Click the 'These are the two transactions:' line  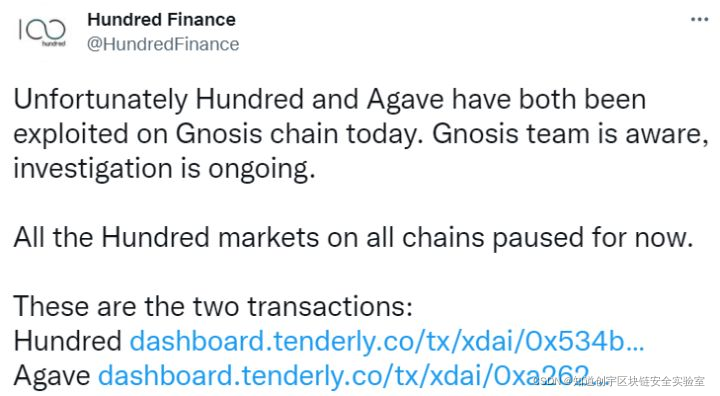[x=213, y=306]
